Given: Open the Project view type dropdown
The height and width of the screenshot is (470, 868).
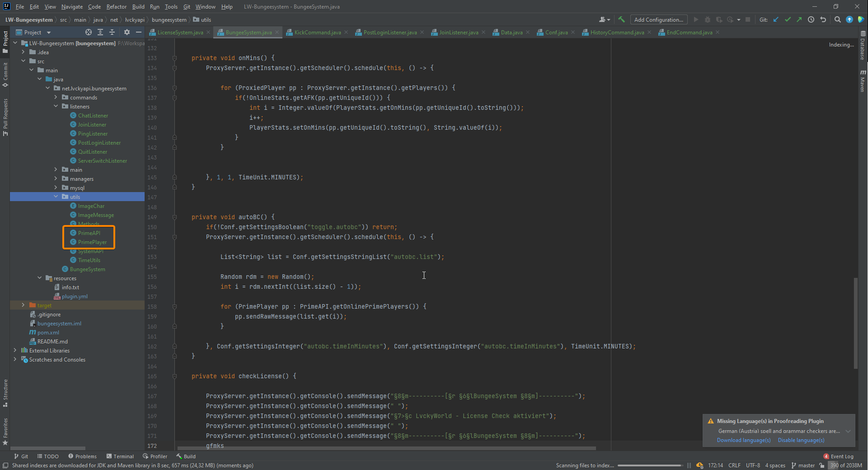Looking at the screenshot, I should pyautogui.click(x=49, y=33).
